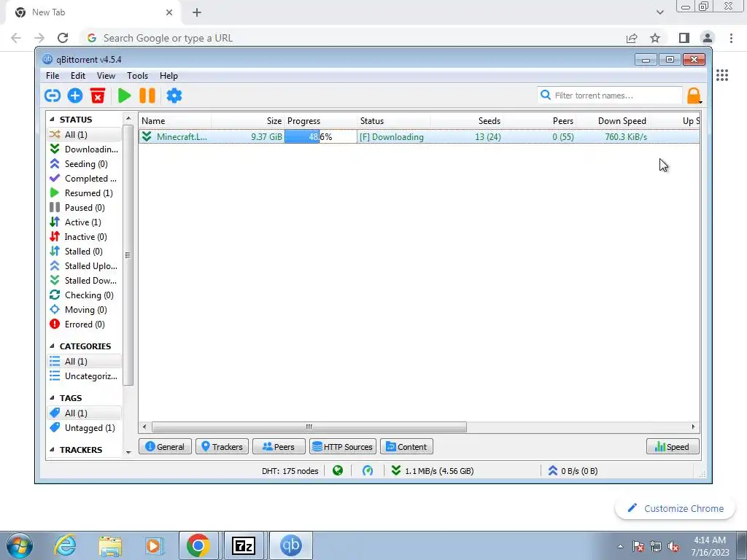Select the Untagged (1) filter
Viewport: 747px width, 560px height.
84,428
